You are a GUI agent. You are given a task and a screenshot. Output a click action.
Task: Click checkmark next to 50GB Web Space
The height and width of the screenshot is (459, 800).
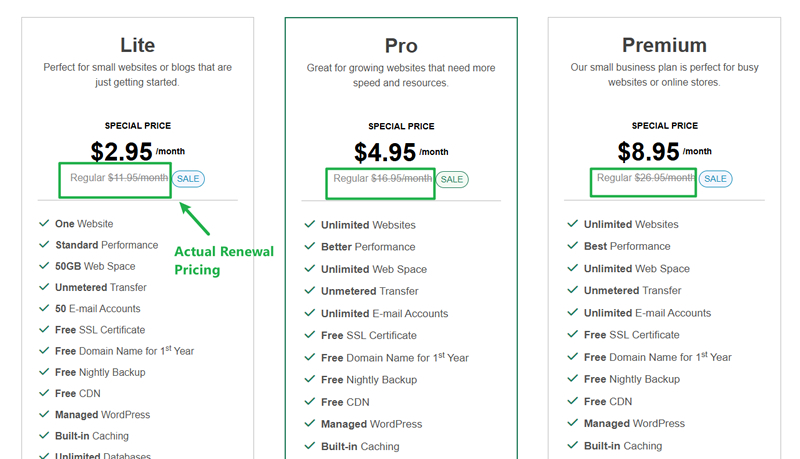click(44, 266)
